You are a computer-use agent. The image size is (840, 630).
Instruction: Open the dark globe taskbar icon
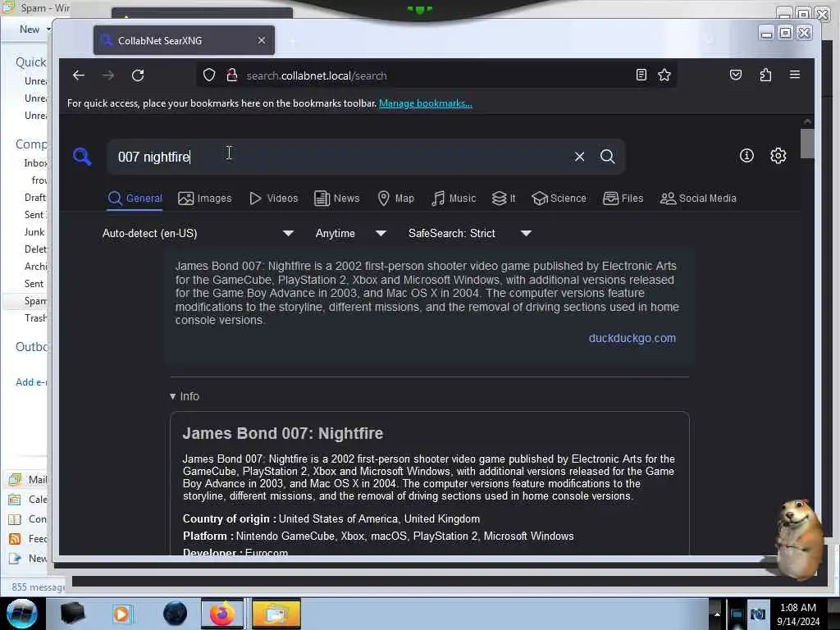coord(175,614)
